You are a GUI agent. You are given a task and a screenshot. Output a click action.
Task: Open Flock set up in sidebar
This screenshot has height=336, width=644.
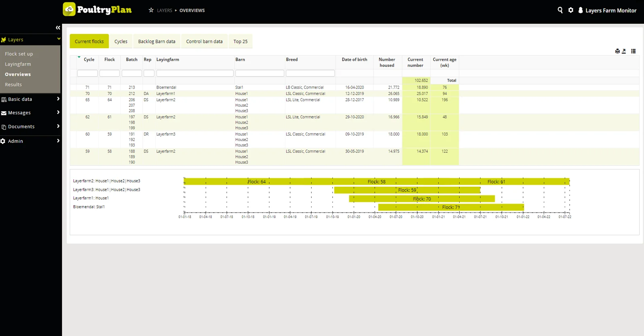click(x=19, y=54)
